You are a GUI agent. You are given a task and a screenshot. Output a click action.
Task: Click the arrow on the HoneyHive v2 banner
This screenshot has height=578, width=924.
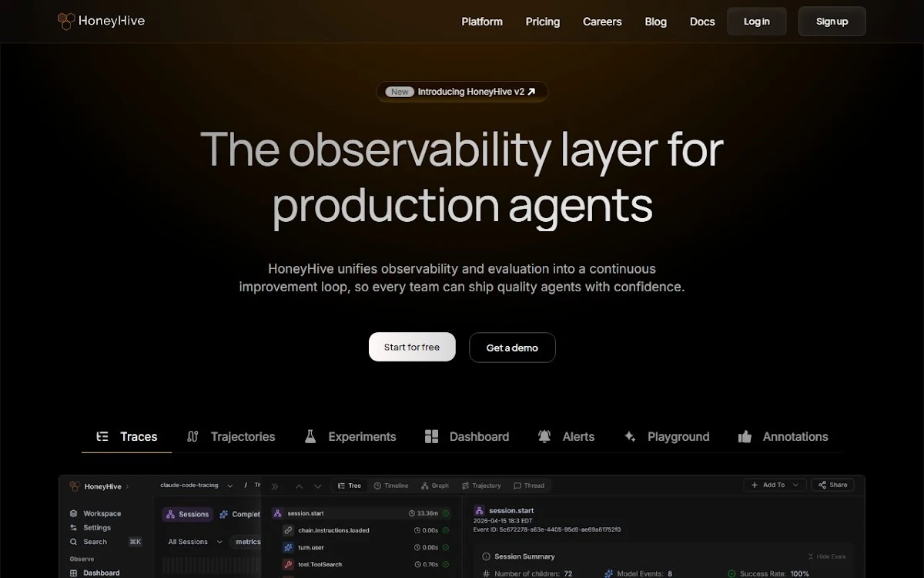(x=531, y=92)
